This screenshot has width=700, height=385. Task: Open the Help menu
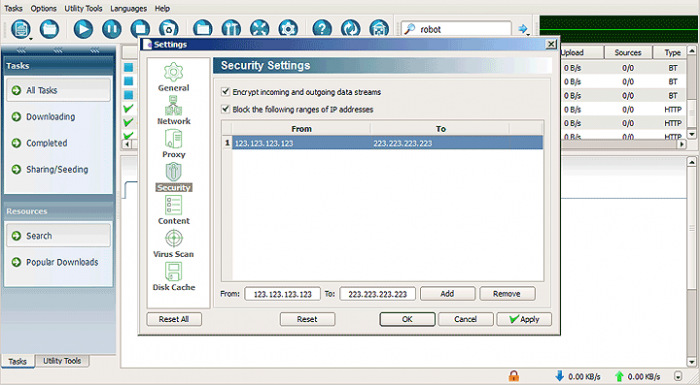click(x=162, y=8)
